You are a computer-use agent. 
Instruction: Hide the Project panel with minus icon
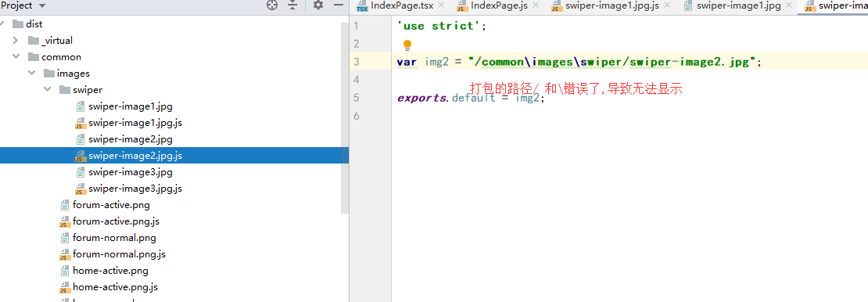339,5
